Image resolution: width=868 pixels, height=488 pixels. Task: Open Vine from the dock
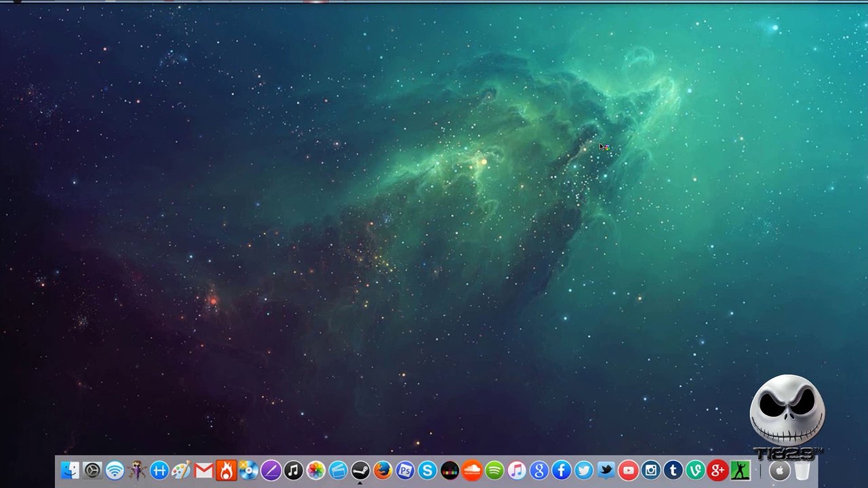(x=696, y=470)
